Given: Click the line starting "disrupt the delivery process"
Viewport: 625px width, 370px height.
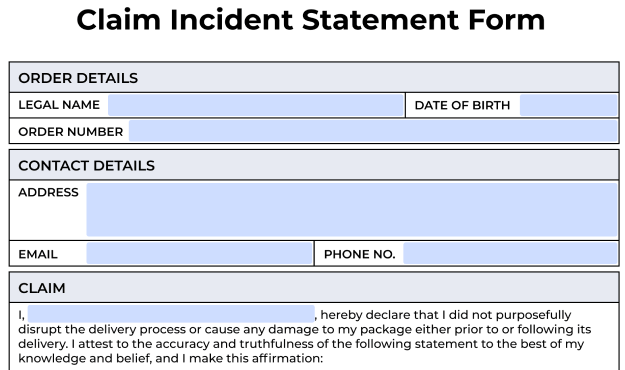Looking at the screenshot, I should 305,329.
